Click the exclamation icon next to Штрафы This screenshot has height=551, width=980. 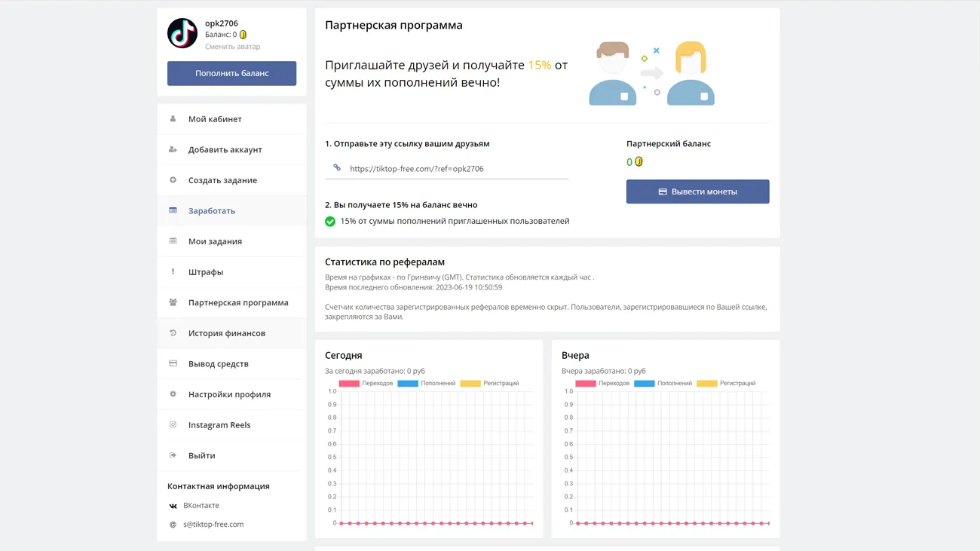173,272
